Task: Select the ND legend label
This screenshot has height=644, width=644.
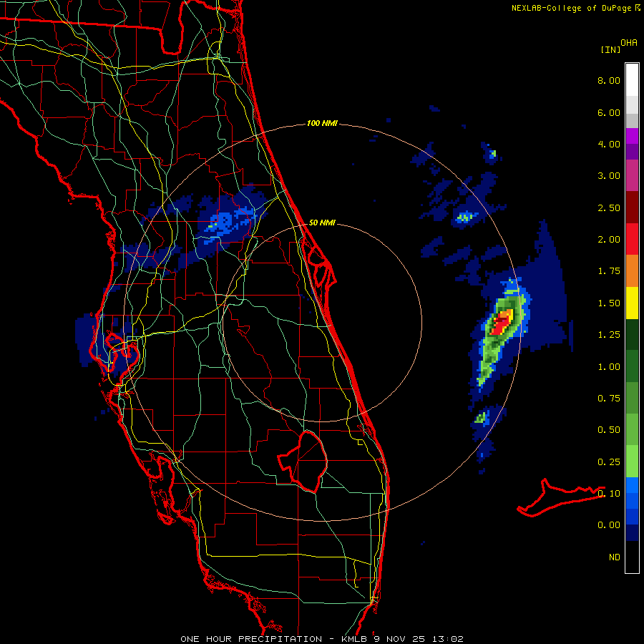Action: coord(615,557)
